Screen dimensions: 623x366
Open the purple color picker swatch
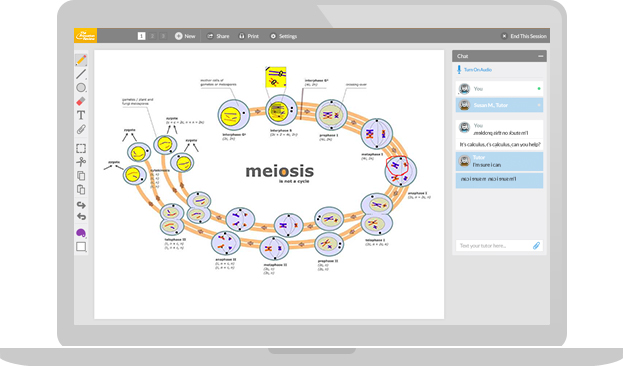(x=81, y=233)
